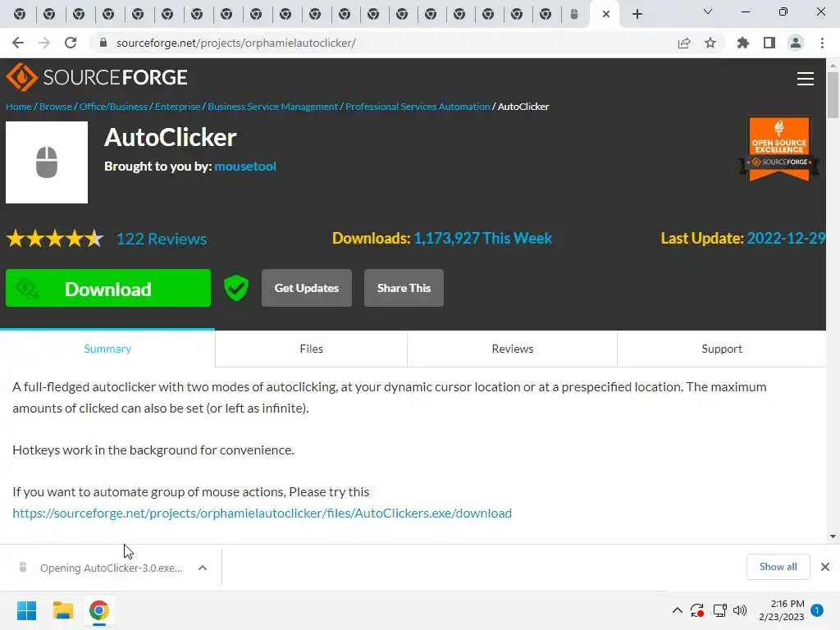Open the Windows Start menu
The image size is (840, 630).
(26, 610)
